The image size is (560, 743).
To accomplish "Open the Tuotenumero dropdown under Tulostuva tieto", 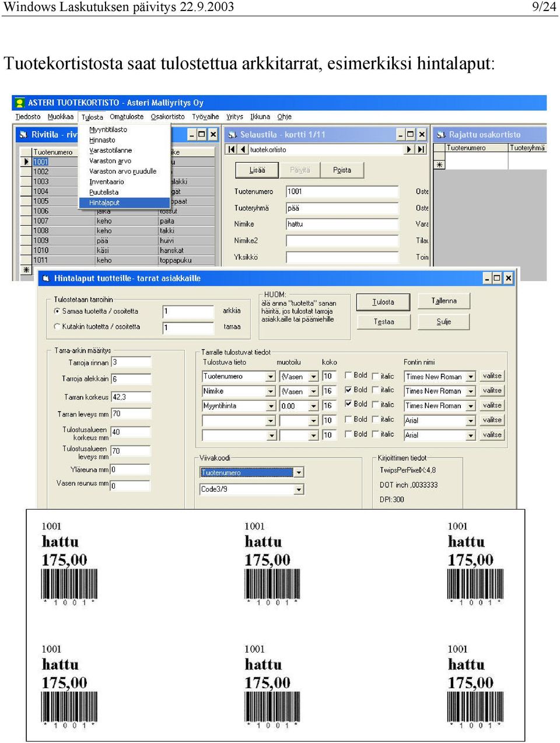I will [271, 377].
